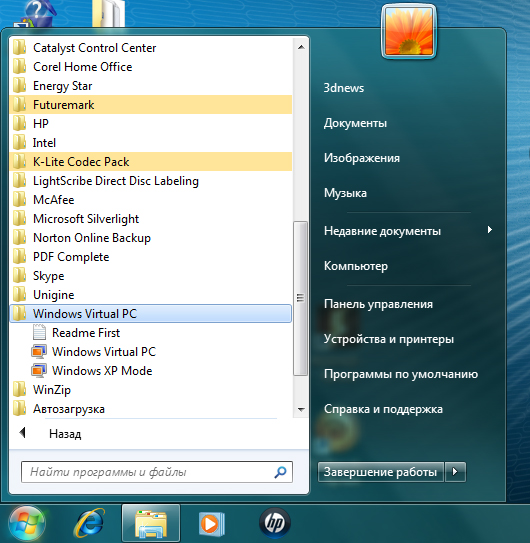Click the programs list scrollbar thumb

(300, 298)
